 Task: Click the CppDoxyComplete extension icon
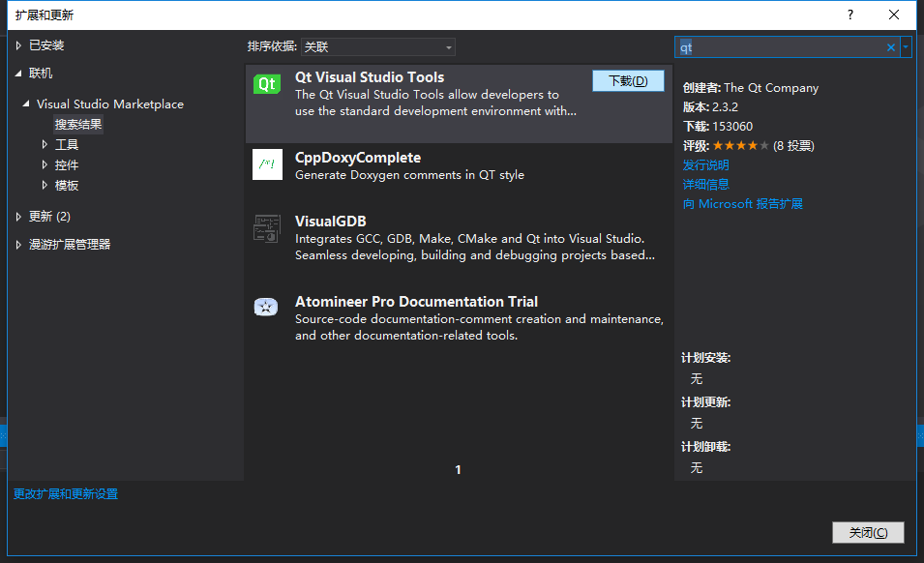coord(267,164)
